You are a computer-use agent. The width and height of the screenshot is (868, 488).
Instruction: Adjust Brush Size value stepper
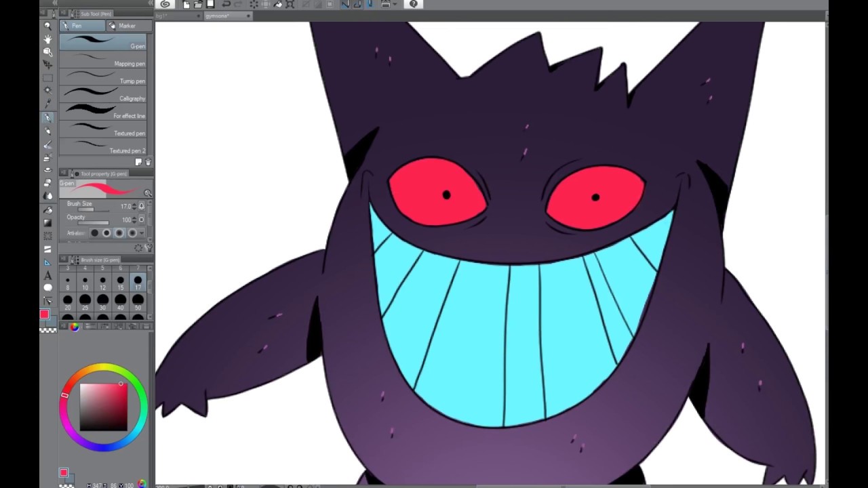click(x=134, y=206)
